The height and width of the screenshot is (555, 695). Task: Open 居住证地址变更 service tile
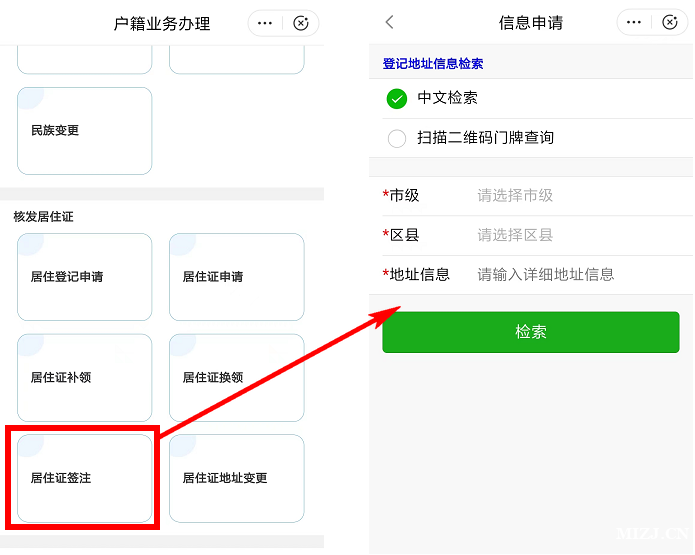tap(236, 478)
